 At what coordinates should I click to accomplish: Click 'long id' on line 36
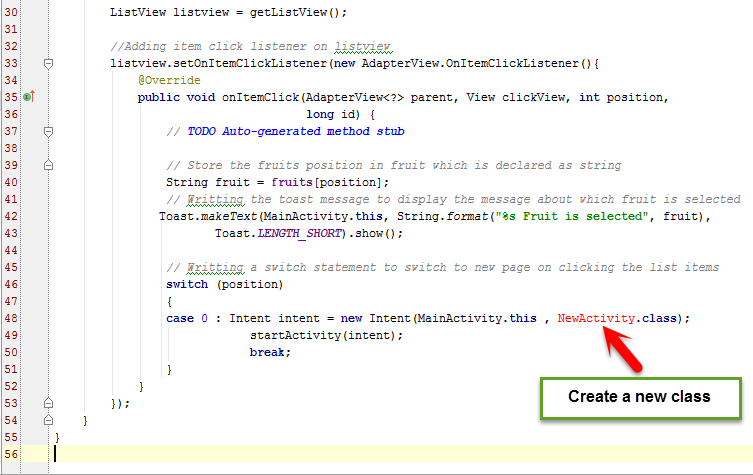[x=330, y=114]
